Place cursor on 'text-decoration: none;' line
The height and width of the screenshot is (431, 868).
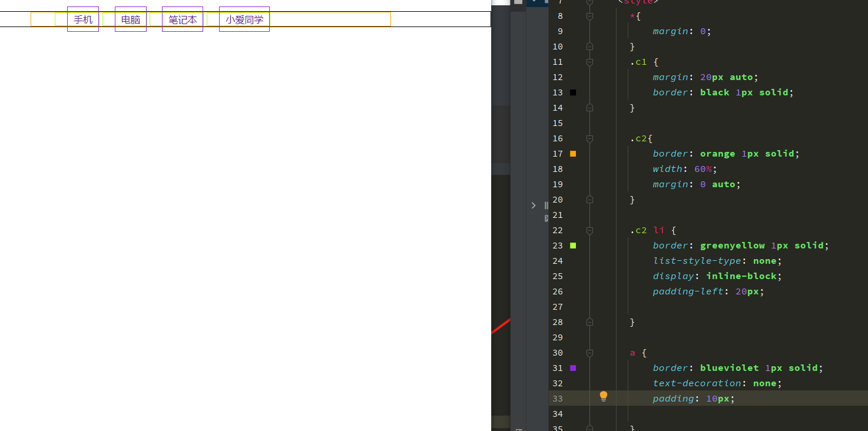717,383
